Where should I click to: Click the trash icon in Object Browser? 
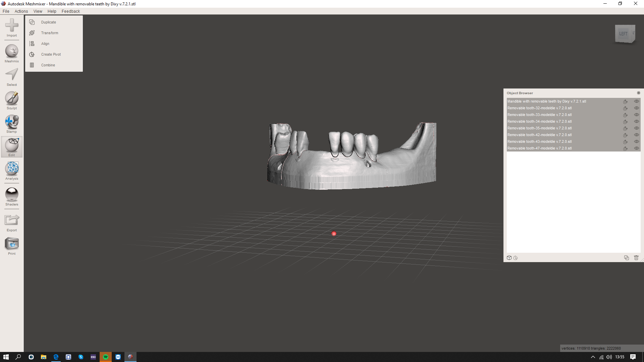coord(636,258)
